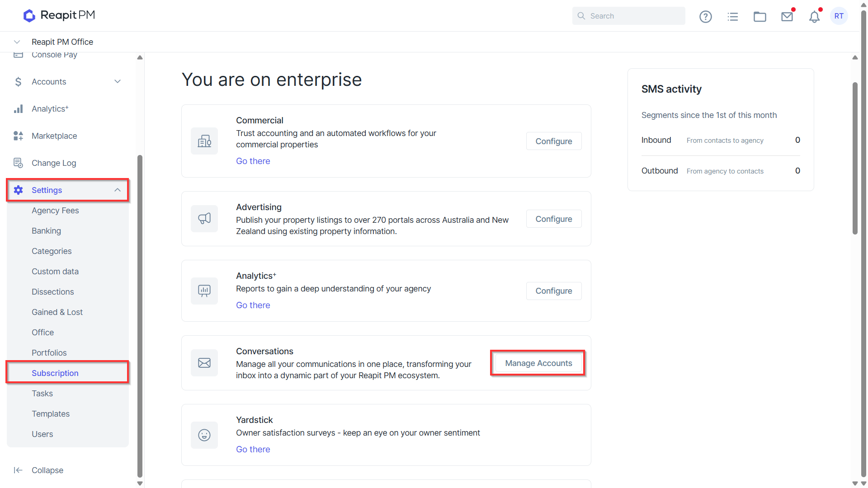Collapse the Settings section chevron
Viewport: 868px width, 488px height.
(x=118, y=190)
